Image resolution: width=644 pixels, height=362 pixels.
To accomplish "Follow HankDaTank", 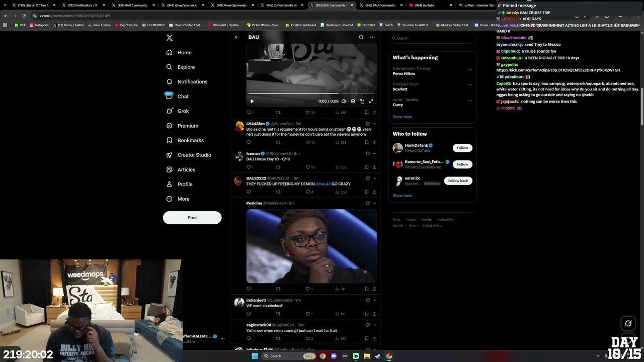I will point(462,148).
